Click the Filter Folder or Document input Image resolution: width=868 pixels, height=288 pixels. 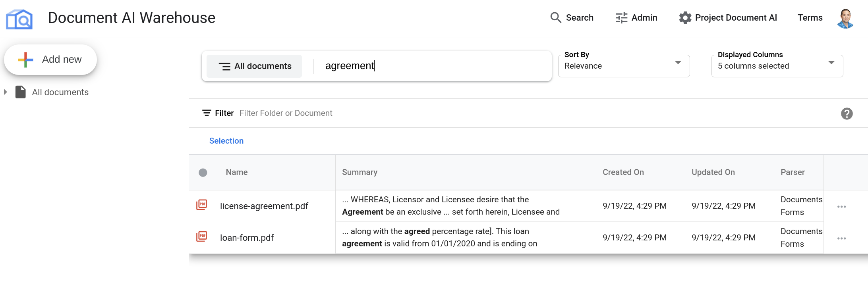286,113
